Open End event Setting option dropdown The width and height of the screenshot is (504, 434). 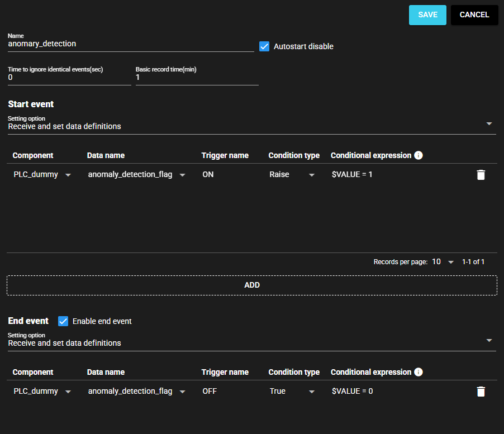[x=251, y=343]
